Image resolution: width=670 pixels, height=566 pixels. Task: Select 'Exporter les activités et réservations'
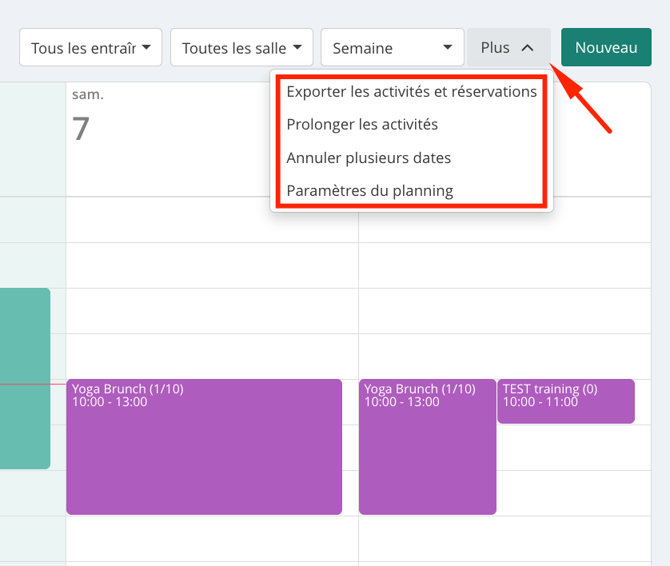411,91
